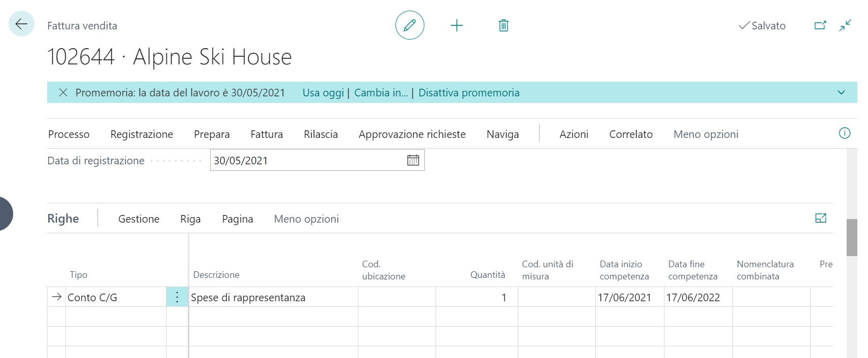Delete the invoice with trash icon
The height and width of the screenshot is (358, 868).
click(x=504, y=25)
